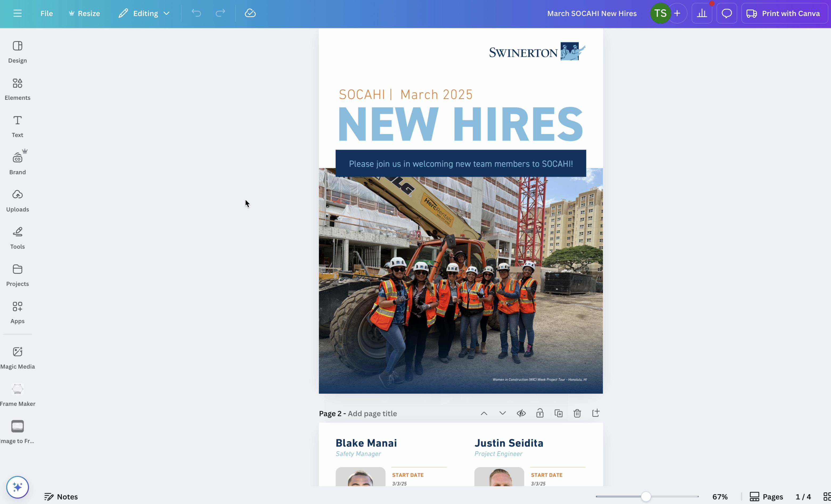Move Page 2 down with chevron
This screenshot has width=831, height=504.
(x=502, y=413)
